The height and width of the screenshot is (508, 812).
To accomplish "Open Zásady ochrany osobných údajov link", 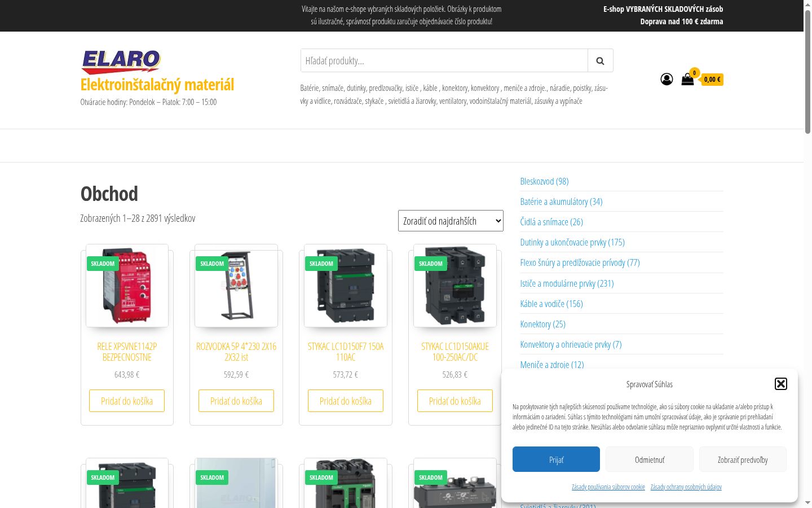I will tap(686, 487).
